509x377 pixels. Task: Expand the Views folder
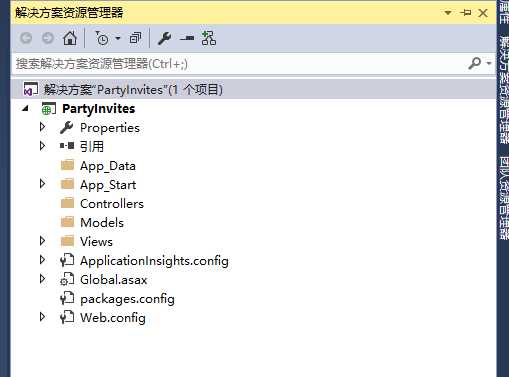[x=42, y=241]
